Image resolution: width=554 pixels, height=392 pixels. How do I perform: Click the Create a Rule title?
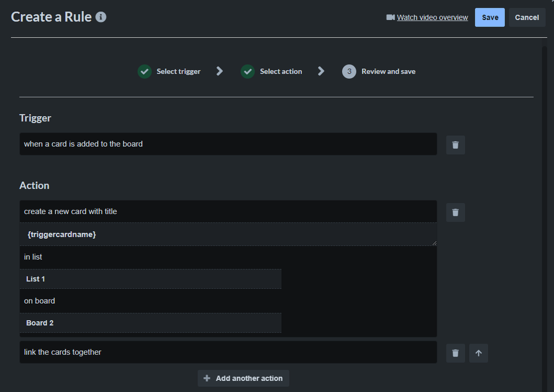coord(51,17)
